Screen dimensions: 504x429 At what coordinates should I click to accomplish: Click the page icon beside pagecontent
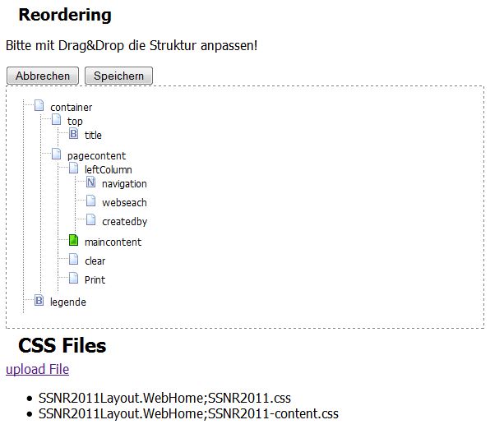coord(57,155)
